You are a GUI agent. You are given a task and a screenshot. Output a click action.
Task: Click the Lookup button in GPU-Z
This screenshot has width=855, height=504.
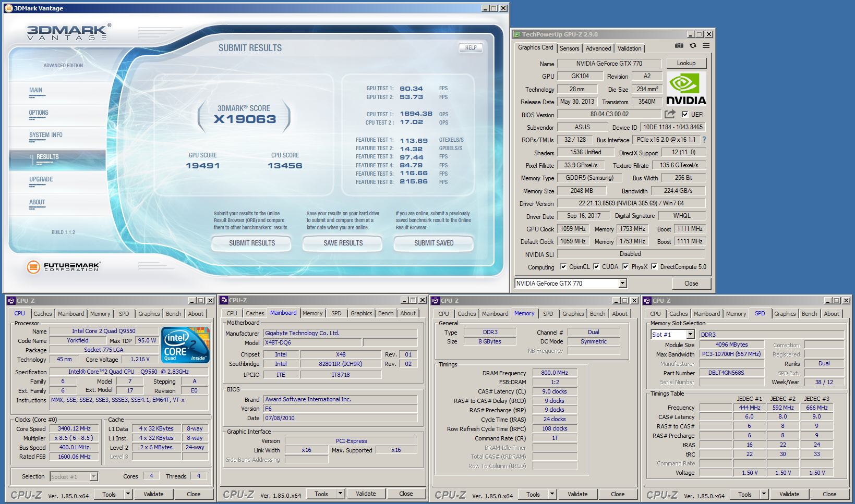pyautogui.click(x=686, y=63)
